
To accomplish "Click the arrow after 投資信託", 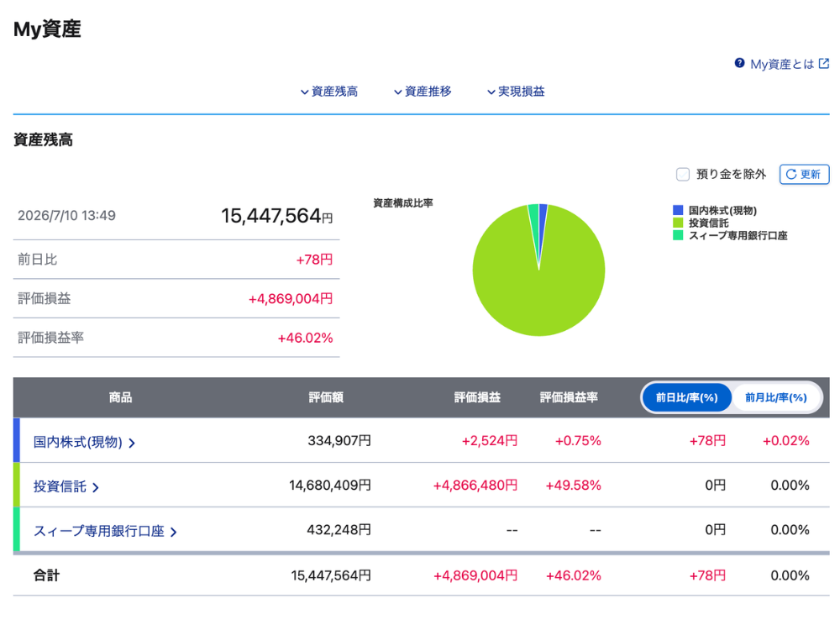I will pos(96,487).
